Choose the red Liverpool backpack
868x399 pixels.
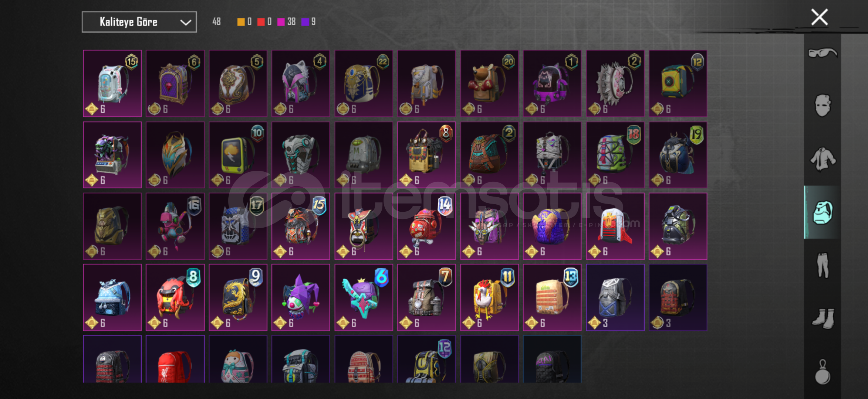coord(175,359)
